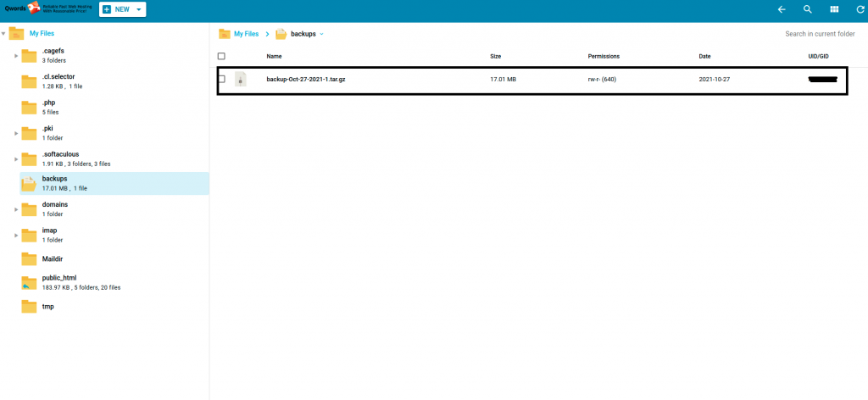Click the .cagefs folder icon

click(x=29, y=55)
